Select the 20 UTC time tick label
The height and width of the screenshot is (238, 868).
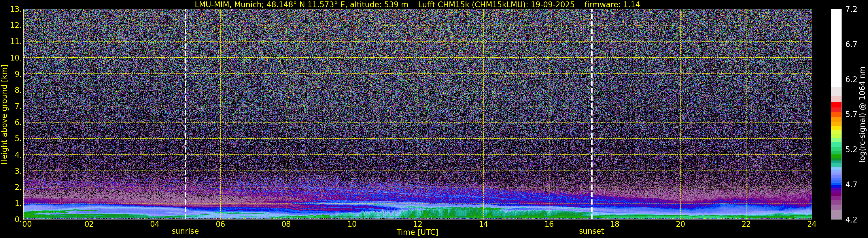pyautogui.click(x=680, y=224)
